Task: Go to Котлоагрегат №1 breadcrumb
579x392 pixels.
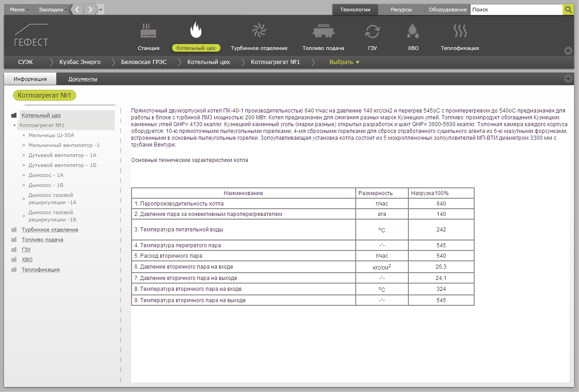Action: pos(275,62)
